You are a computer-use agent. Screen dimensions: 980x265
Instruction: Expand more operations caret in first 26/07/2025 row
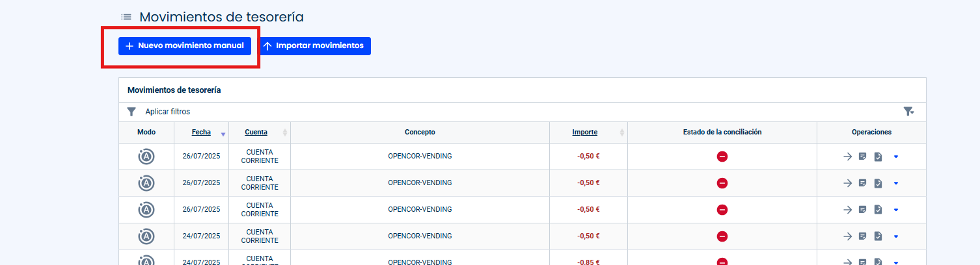(896, 157)
